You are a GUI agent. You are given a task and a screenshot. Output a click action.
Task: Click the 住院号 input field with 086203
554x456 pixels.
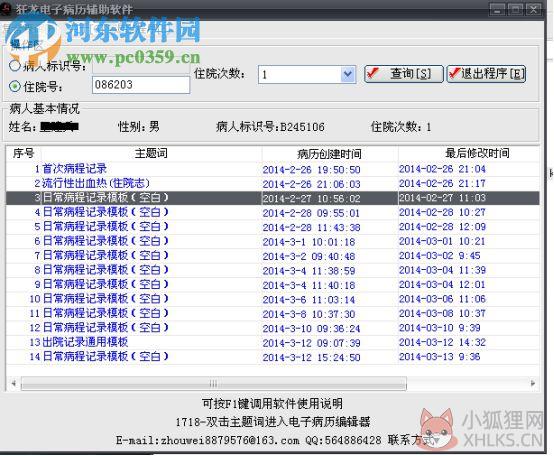pos(141,85)
